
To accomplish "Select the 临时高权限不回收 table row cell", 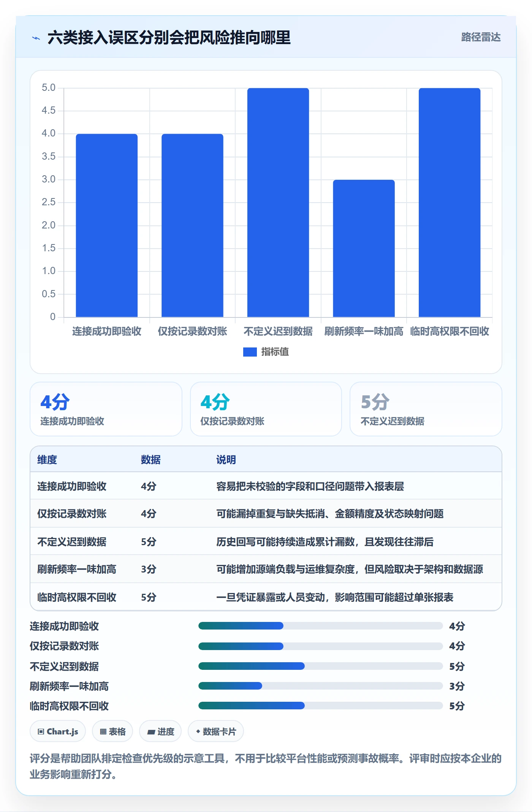I will click(77, 598).
